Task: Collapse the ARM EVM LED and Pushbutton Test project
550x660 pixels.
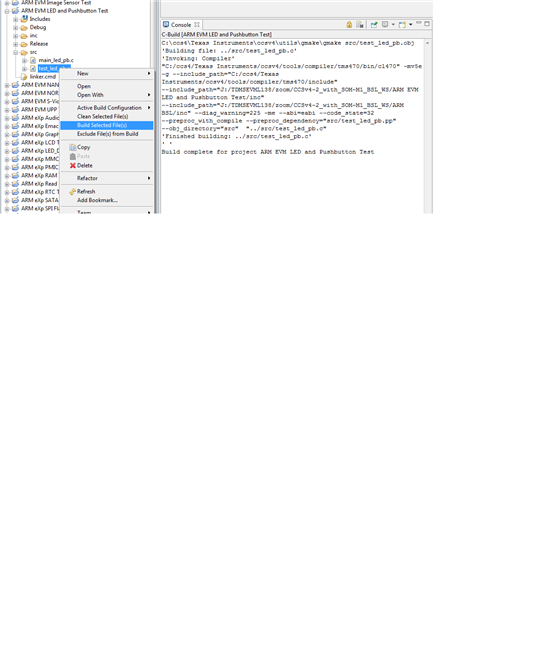Action: point(7,11)
